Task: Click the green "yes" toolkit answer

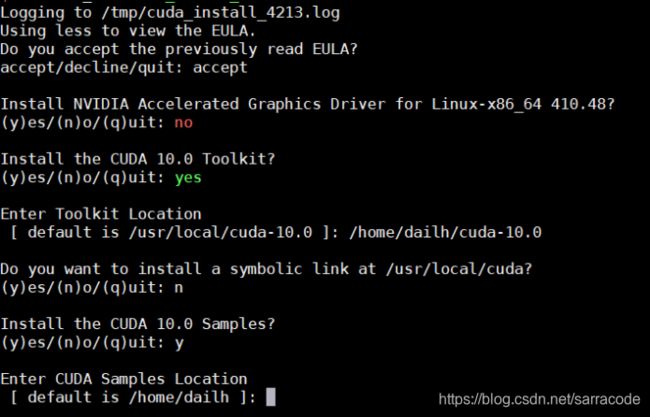Action: point(188,178)
